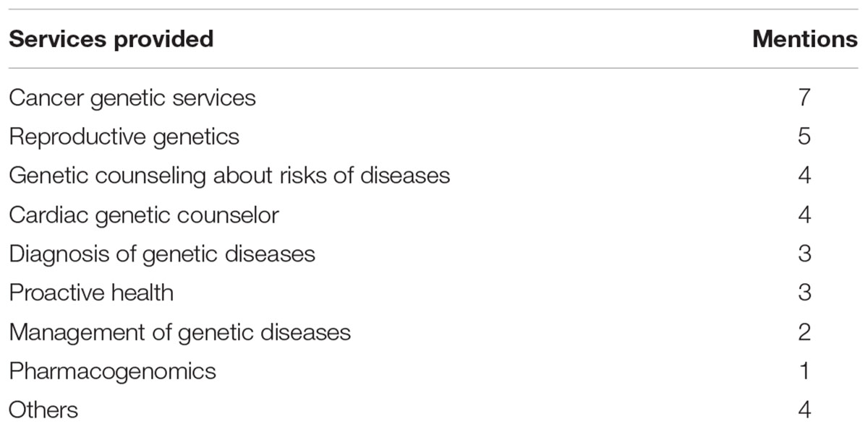
Task: Select the 'Reproductive genetics' row label
Action: [x=124, y=137]
